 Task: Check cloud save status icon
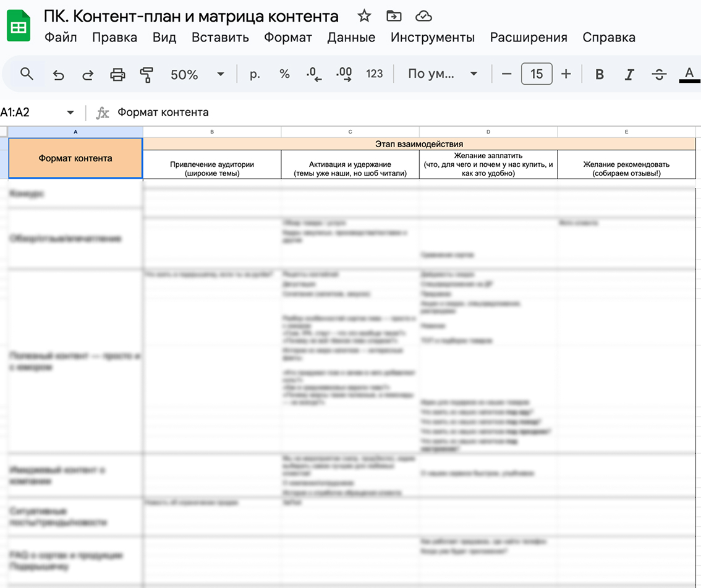point(423,17)
